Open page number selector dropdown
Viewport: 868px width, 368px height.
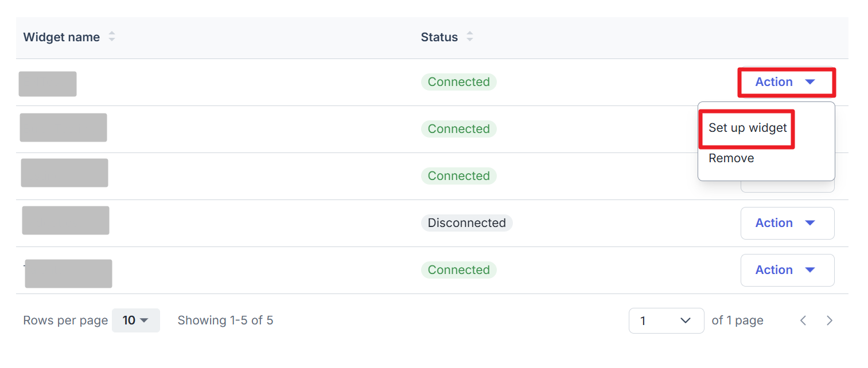[x=666, y=320]
